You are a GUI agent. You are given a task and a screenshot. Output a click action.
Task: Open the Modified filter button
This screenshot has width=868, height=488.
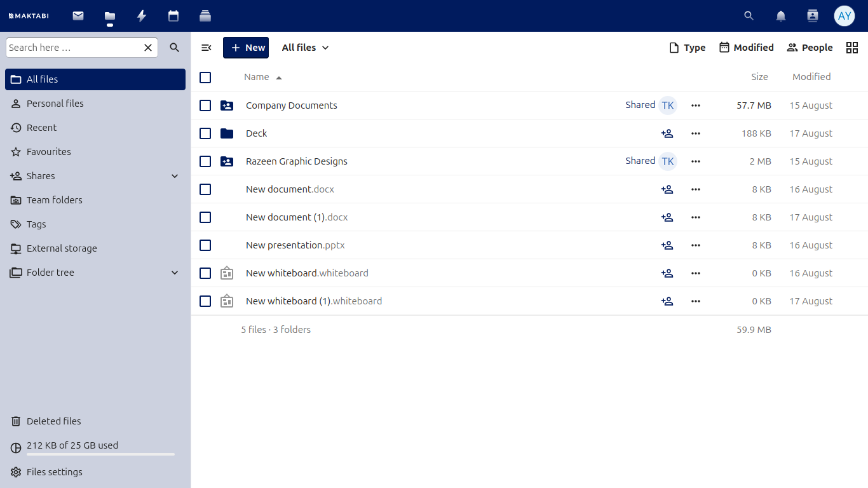[x=747, y=48]
